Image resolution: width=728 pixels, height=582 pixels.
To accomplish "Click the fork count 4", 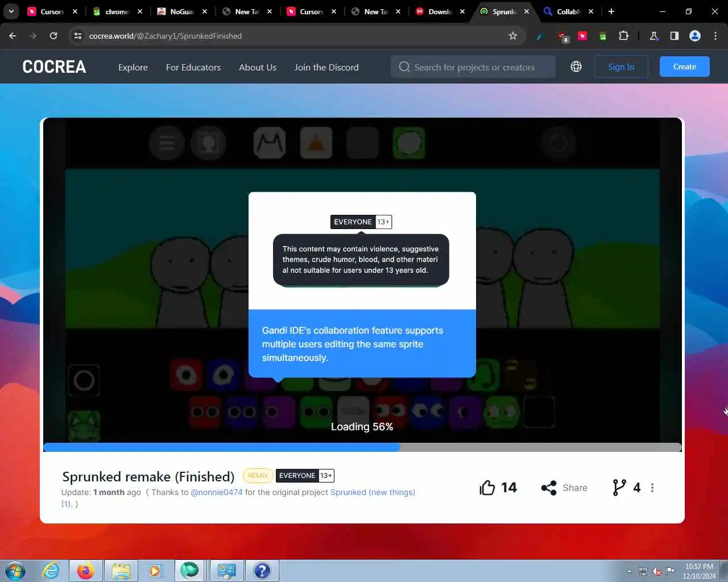I will 637,488.
